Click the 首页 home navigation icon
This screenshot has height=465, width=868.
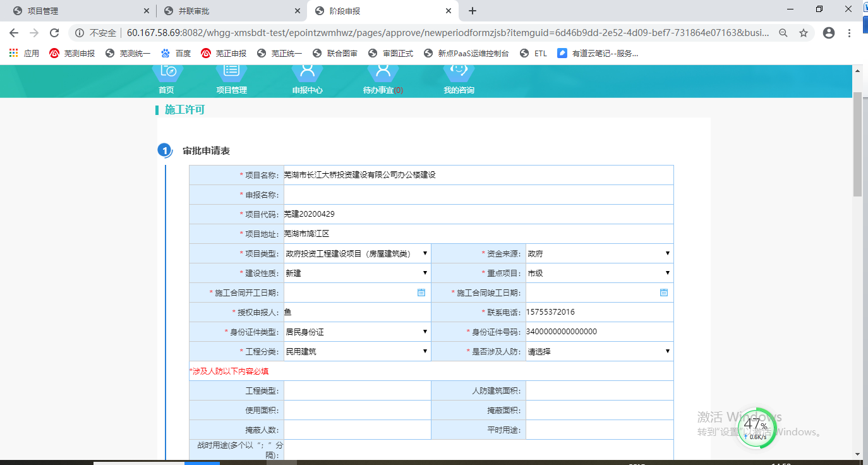click(x=167, y=73)
